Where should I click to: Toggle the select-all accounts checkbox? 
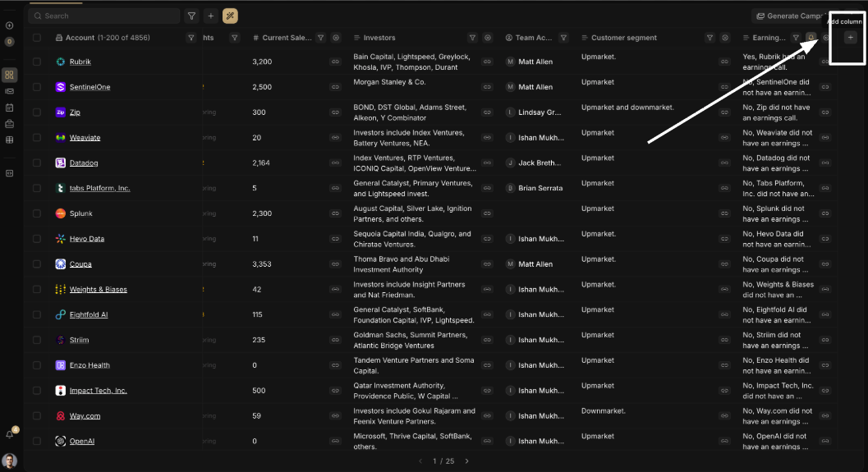pyautogui.click(x=37, y=38)
